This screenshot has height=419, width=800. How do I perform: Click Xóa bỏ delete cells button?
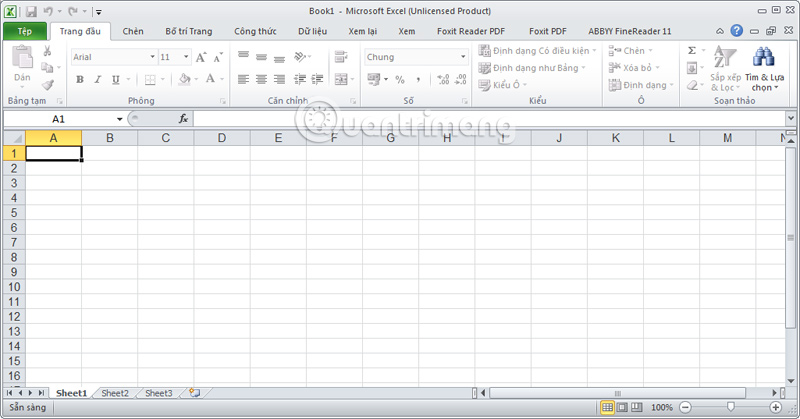tap(634, 67)
